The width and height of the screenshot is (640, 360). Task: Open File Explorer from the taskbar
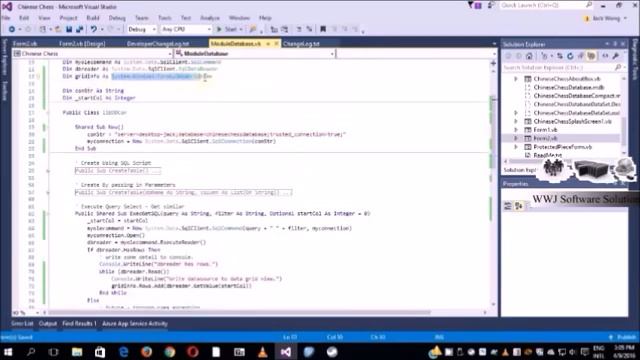(77, 352)
